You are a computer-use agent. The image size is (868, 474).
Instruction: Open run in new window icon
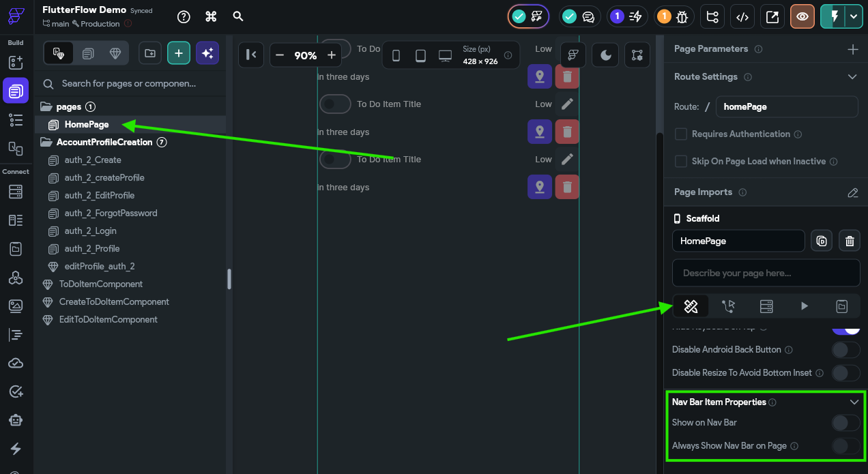[x=772, y=17]
